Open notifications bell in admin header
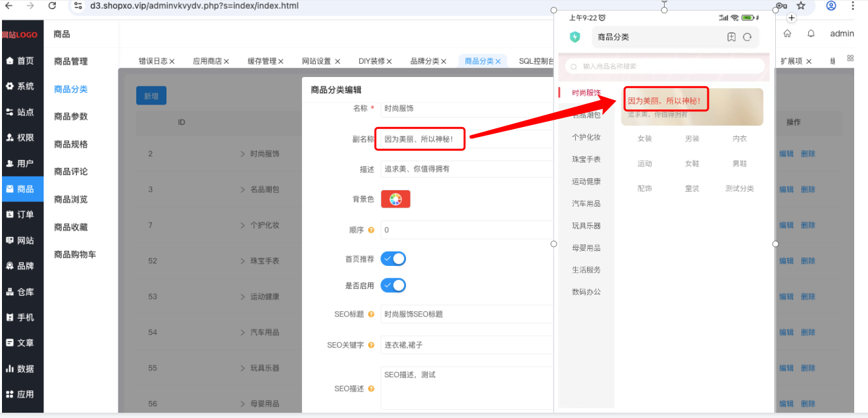The image size is (868, 418). click(x=811, y=34)
